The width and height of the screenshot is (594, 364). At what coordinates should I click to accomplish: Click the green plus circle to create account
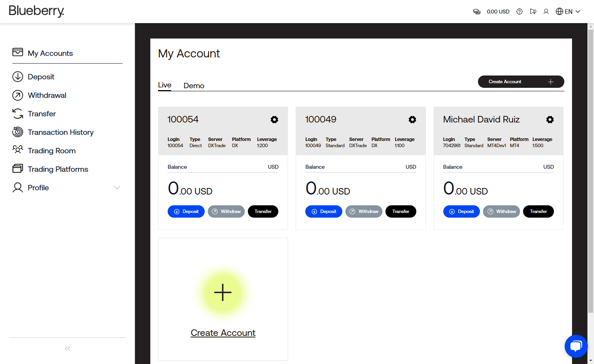click(223, 292)
